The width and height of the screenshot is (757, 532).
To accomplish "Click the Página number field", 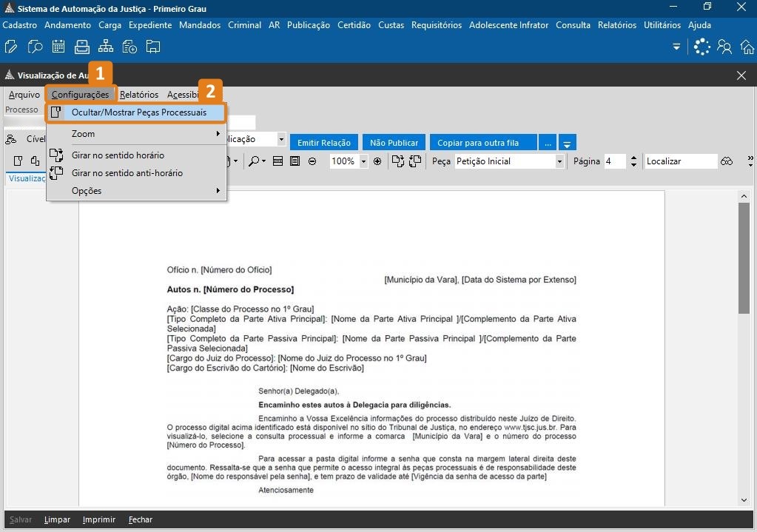I will point(615,161).
